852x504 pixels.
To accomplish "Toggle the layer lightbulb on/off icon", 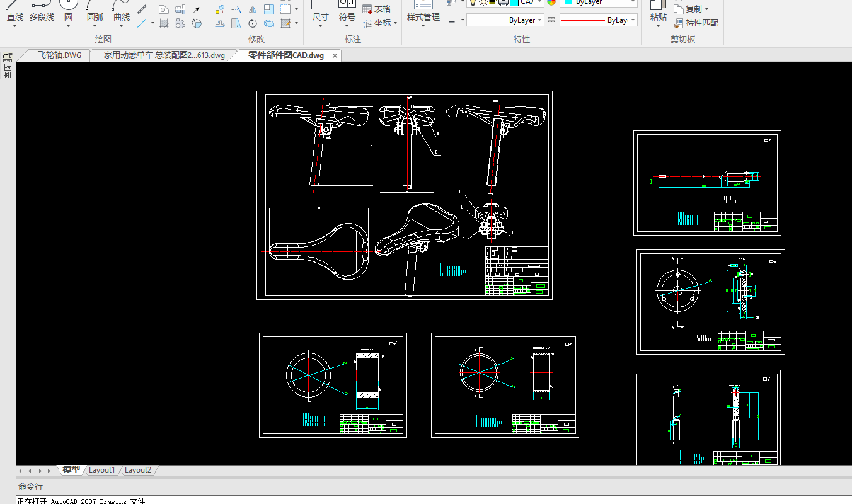I will (473, 3).
